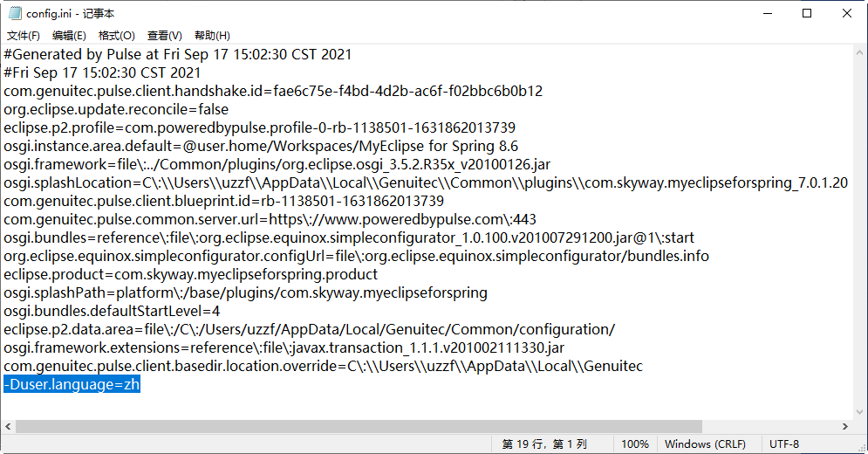
Task: Minimize the Notepad window
Action: [x=767, y=14]
